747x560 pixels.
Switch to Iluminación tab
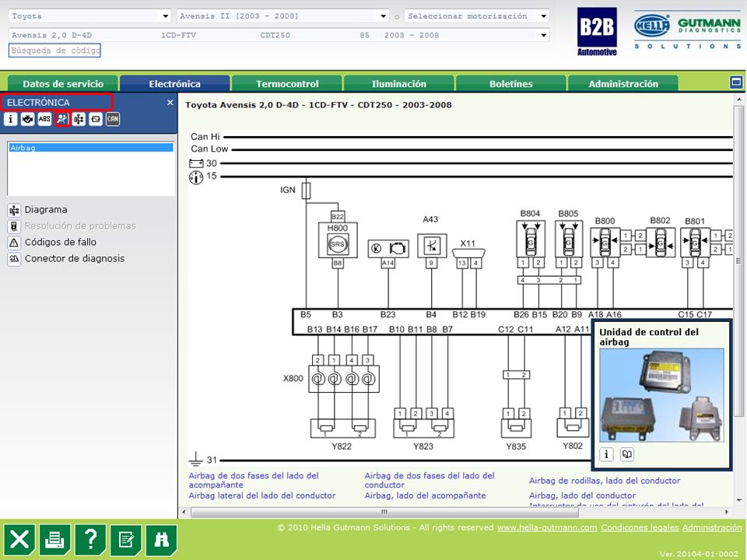click(x=398, y=84)
